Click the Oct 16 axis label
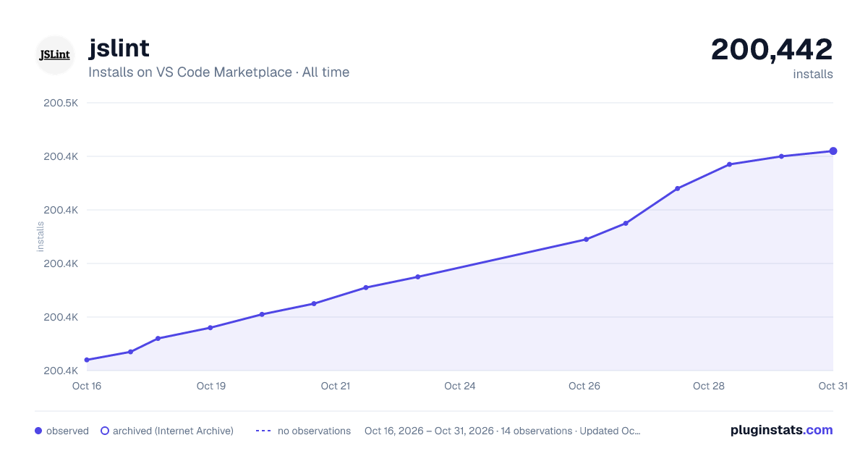Viewport: 868px width, 456px height. (87, 386)
